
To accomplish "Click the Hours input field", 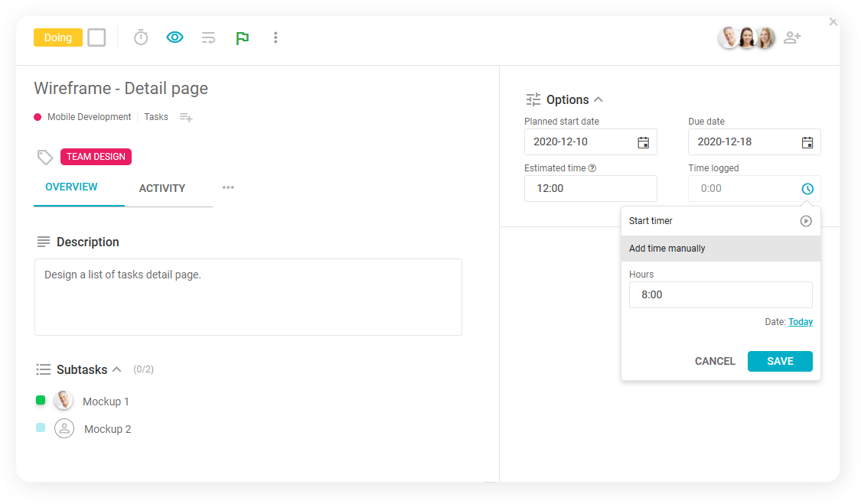I will (x=721, y=294).
